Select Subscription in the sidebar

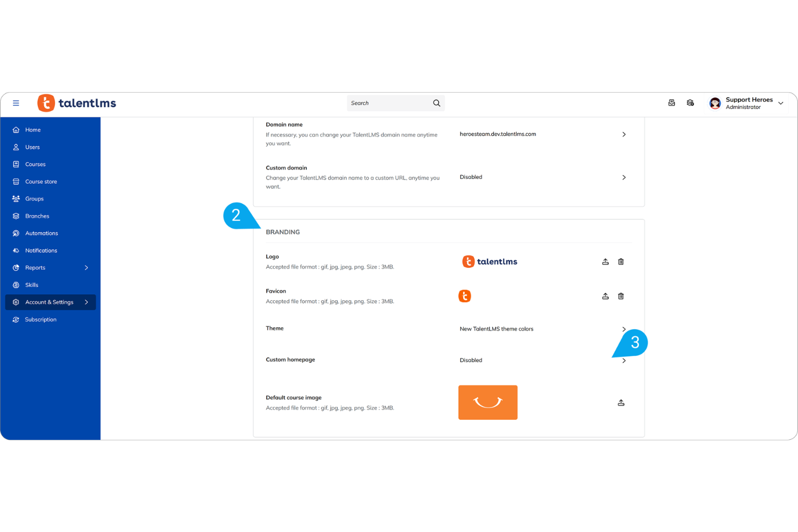point(41,319)
